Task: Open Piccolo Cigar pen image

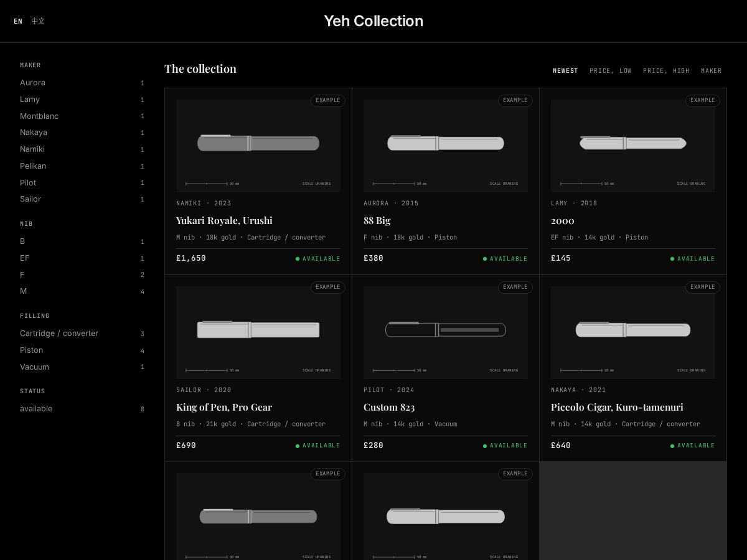Action: click(x=633, y=332)
